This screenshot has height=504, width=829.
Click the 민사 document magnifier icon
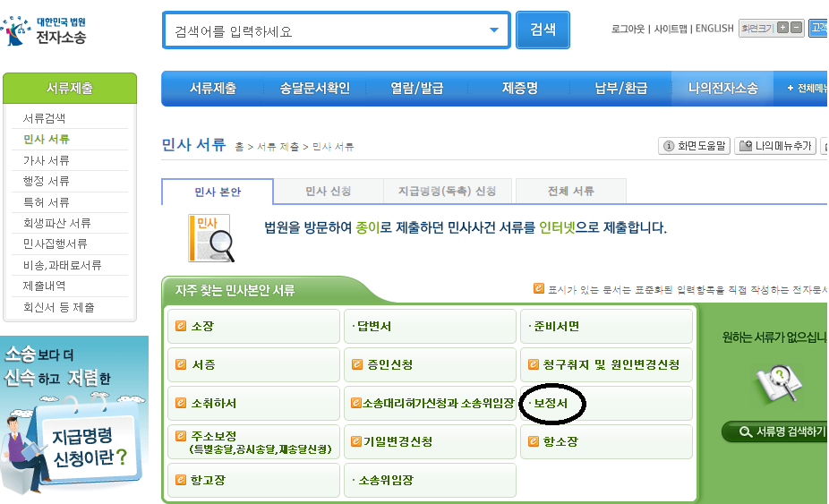point(210,238)
